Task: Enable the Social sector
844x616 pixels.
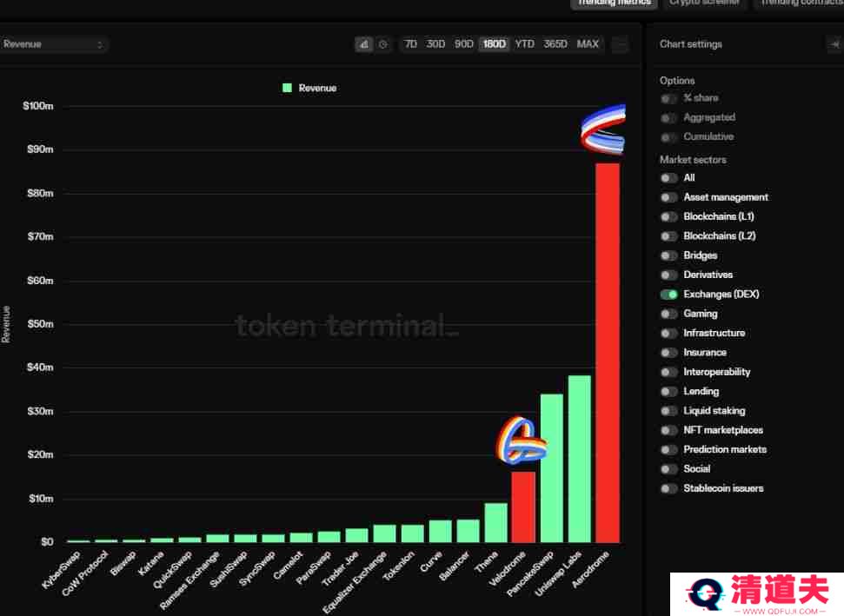Action: coord(669,469)
